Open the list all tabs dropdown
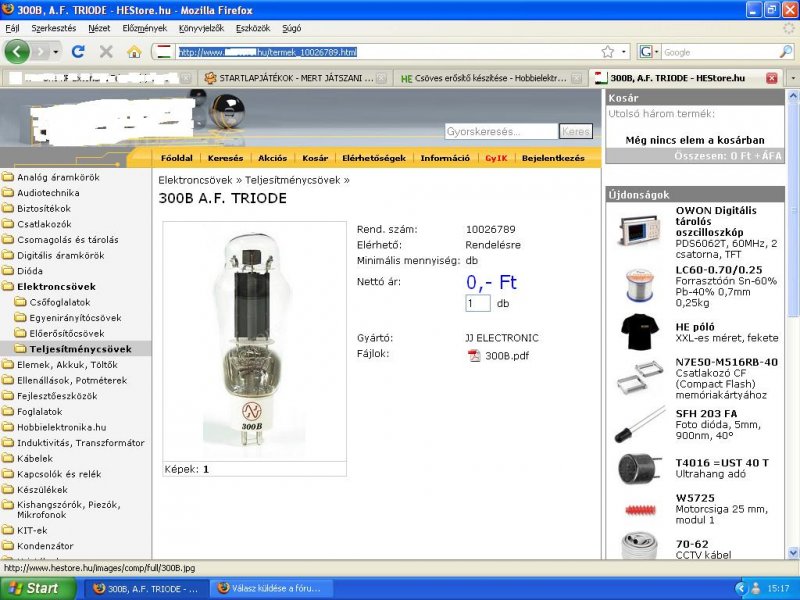 [793, 78]
